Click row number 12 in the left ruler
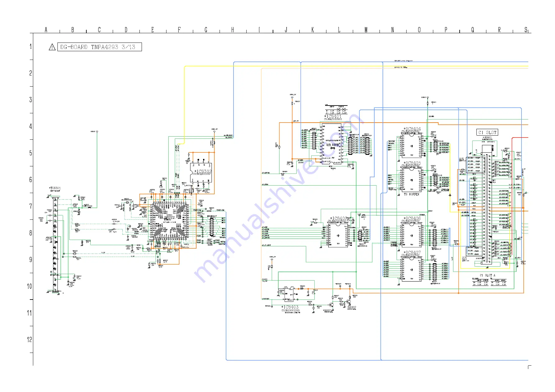Image resolution: width=555 pixels, height=392 pixels. (30, 340)
